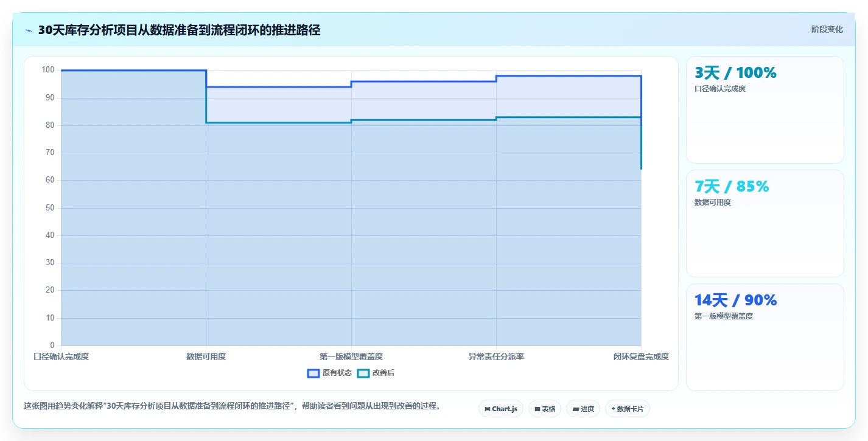
Task: Click the 第一版模型覆盖度 caption in third card
Action: point(724,316)
